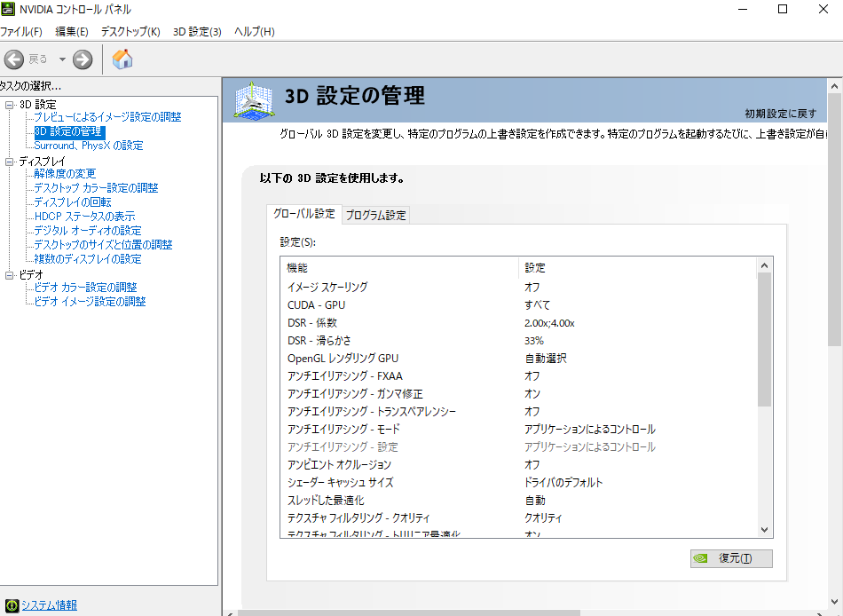Open 複数のディスプレイの設定
Viewport: 843px width, 616px height.
(88, 259)
